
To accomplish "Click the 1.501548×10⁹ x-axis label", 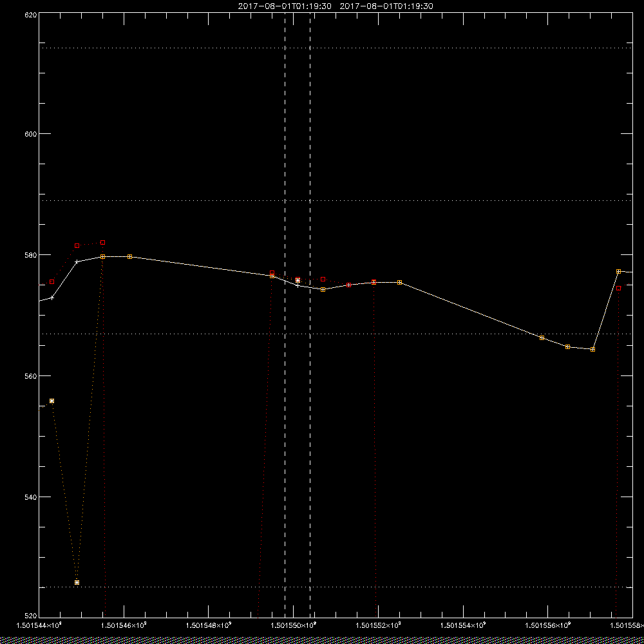I will pos(209,625).
